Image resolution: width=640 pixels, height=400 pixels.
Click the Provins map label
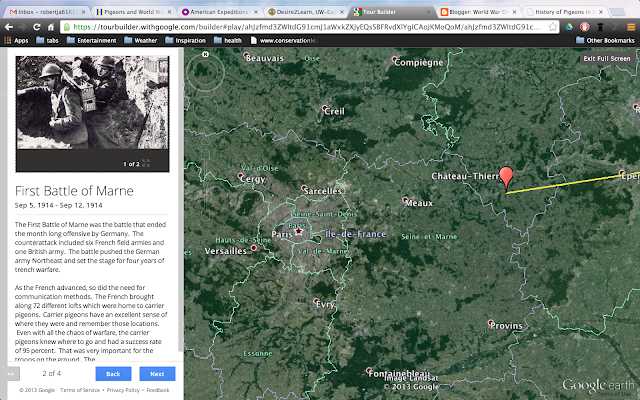click(x=506, y=326)
